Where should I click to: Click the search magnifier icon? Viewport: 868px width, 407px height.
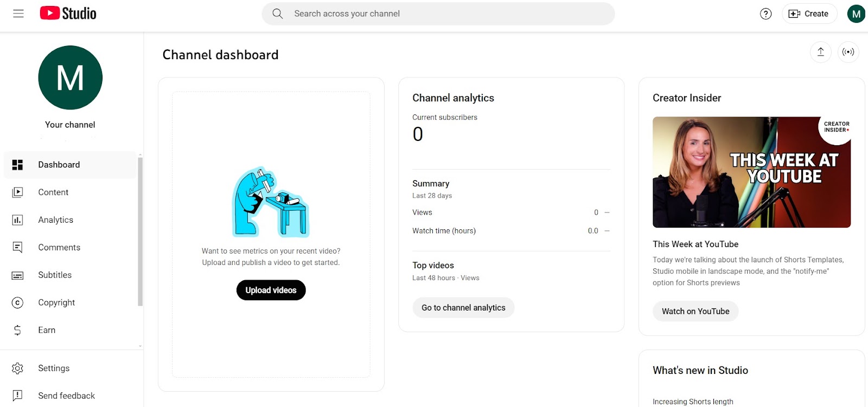tap(278, 14)
